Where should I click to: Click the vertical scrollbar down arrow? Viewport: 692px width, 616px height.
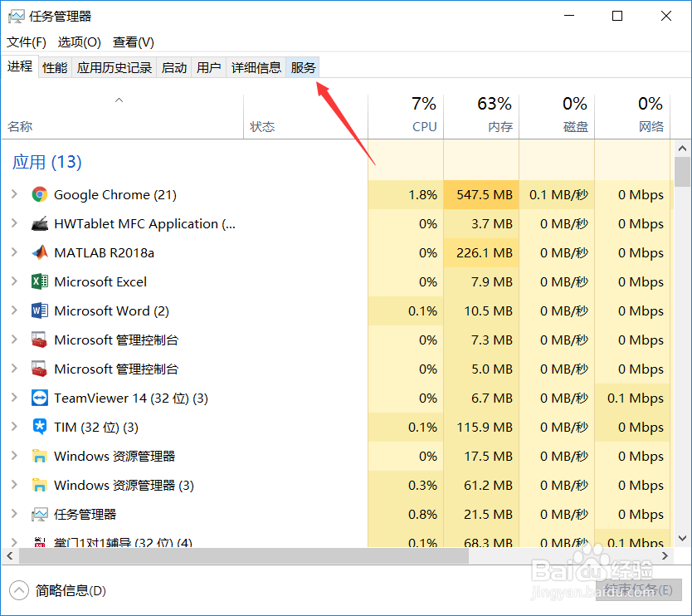click(682, 538)
